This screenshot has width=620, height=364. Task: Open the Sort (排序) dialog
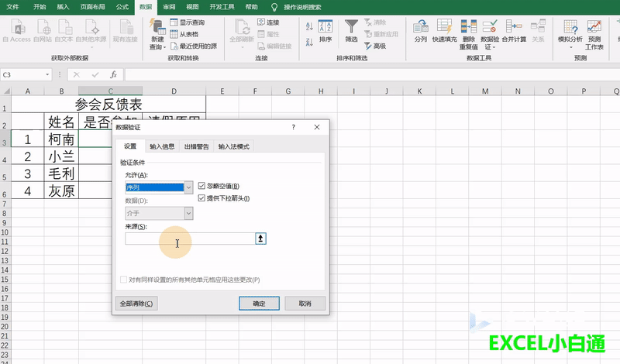click(x=325, y=31)
